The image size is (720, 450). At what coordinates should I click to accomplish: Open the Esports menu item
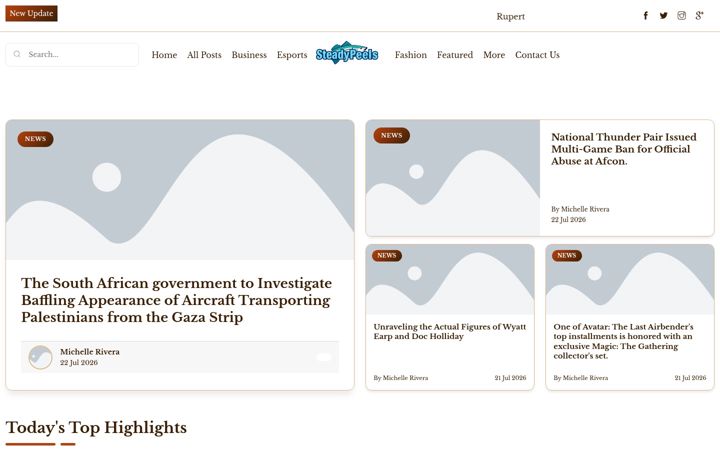click(x=292, y=55)
